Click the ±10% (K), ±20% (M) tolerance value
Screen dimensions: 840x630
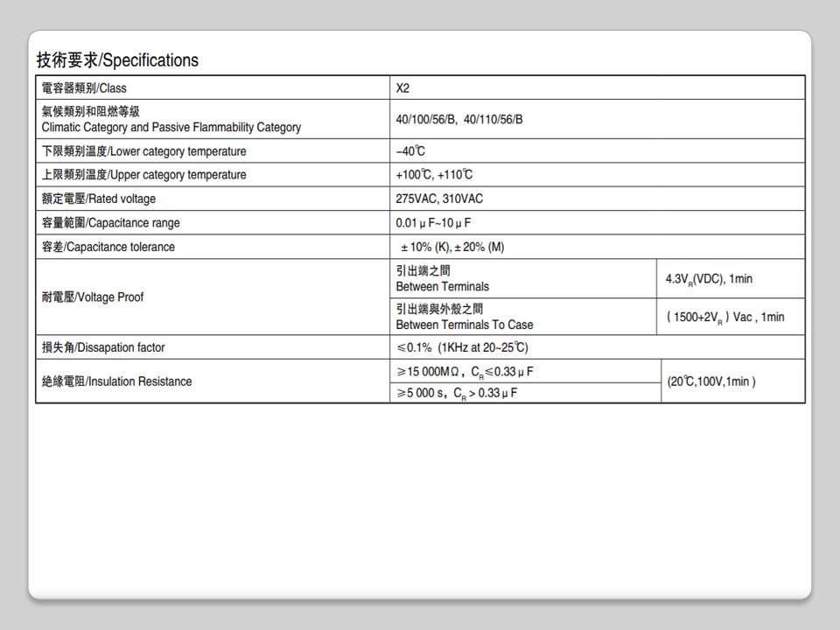[x=452, y=247]
